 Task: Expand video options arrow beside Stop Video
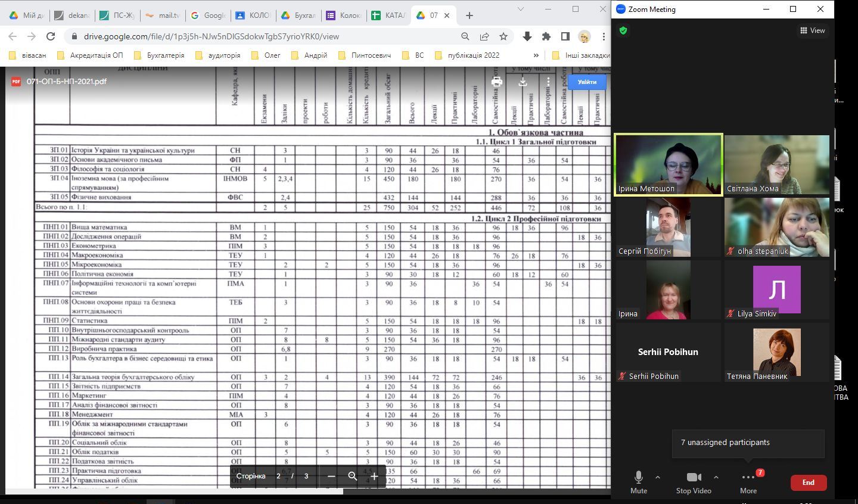(716, 477)
